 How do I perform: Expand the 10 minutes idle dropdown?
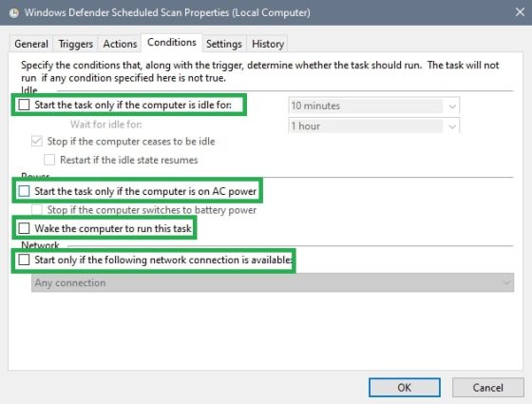374,106
